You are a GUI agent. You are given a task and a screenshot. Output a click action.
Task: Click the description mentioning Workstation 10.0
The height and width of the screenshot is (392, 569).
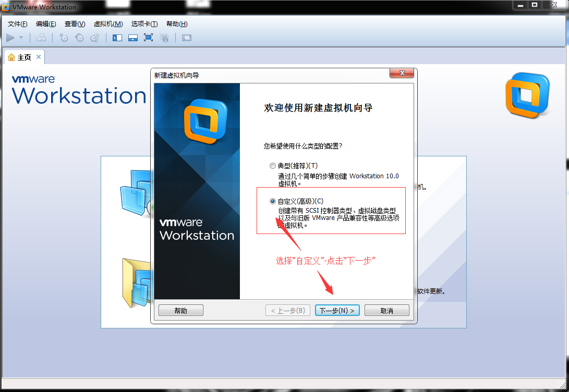coord(338,180)
